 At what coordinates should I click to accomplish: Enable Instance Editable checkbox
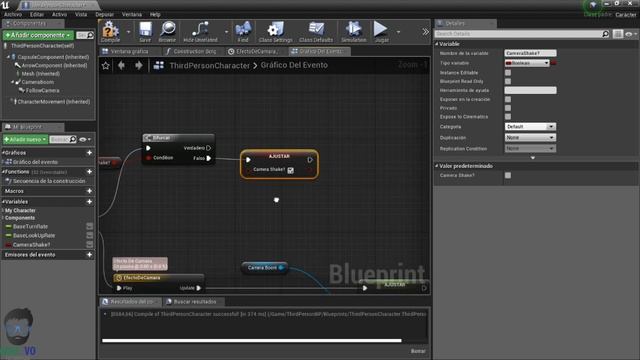(508, 73)
